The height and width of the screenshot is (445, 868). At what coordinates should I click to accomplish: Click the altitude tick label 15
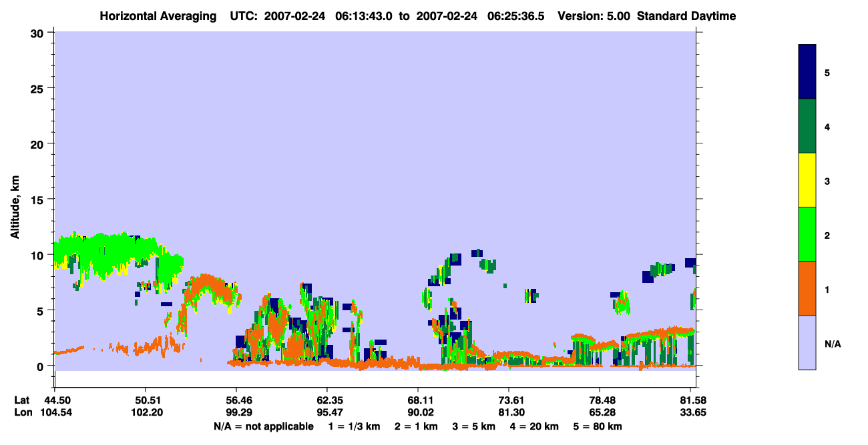pos(39,199)
